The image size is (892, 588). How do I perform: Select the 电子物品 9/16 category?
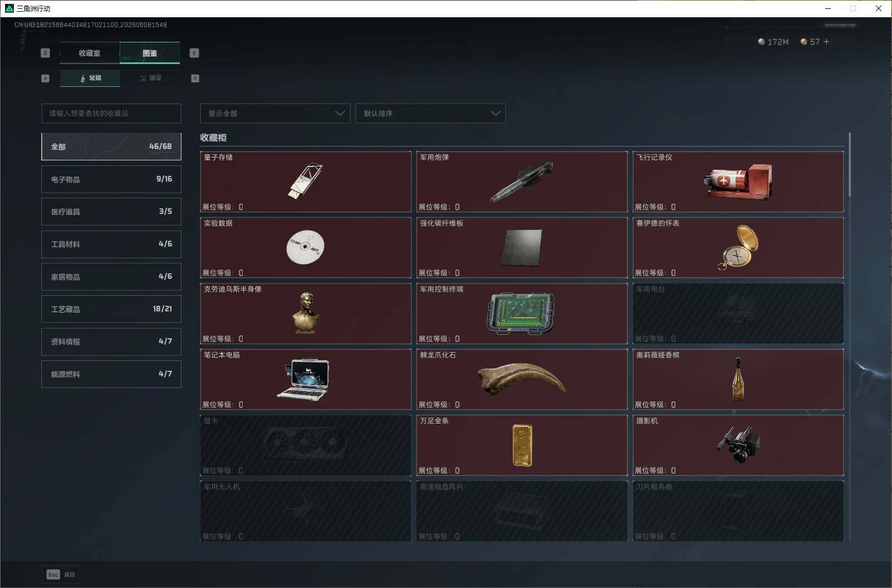click(111, 179)
